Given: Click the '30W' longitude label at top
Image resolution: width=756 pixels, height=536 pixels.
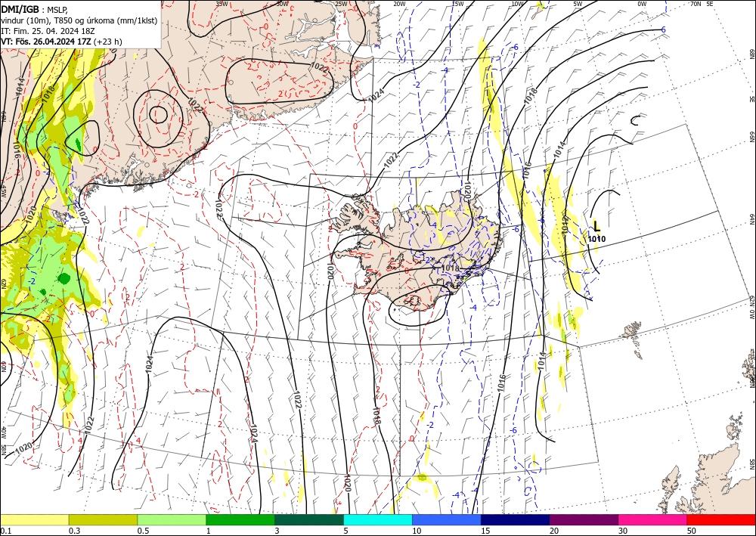Looking at the screenshot, I should coord(283,4).
